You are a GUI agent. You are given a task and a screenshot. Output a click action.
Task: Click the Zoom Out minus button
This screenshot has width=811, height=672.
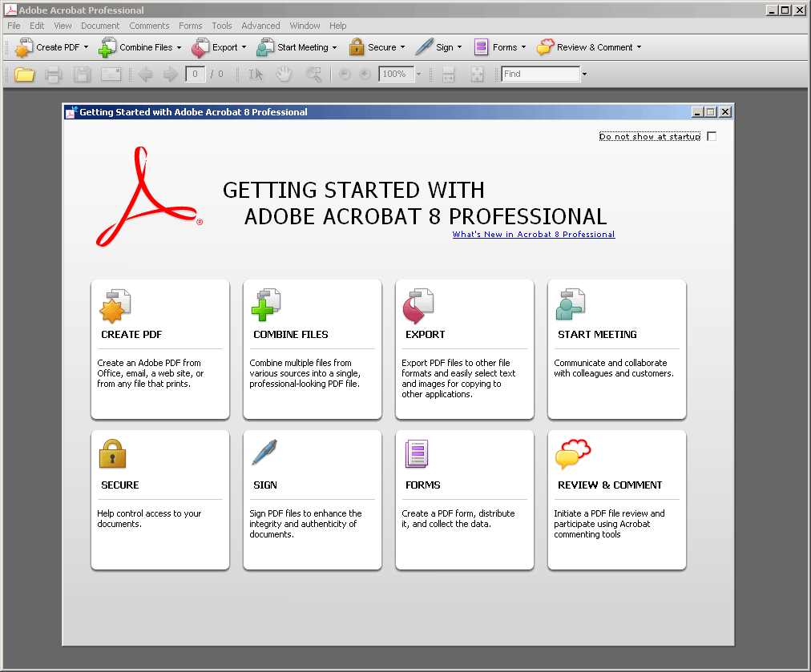(345, 74)
